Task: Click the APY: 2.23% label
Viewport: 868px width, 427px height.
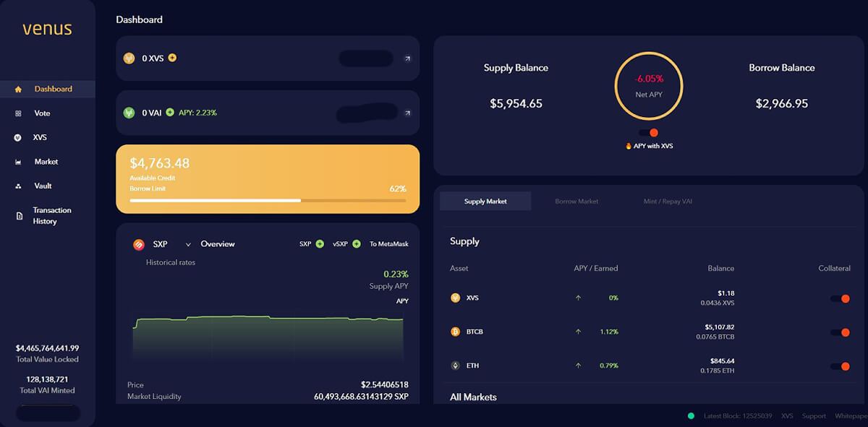Action: point(197,113)
